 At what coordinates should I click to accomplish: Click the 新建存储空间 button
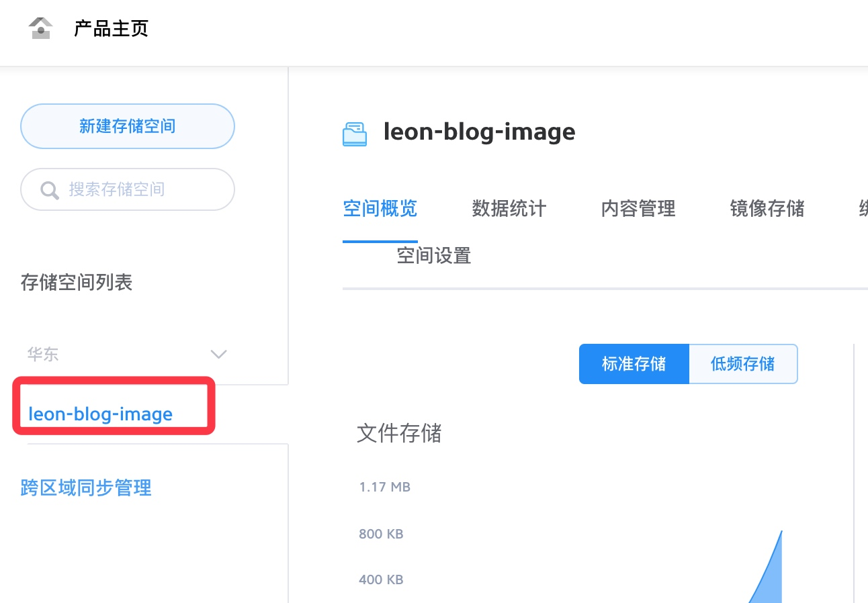(128, 126)
